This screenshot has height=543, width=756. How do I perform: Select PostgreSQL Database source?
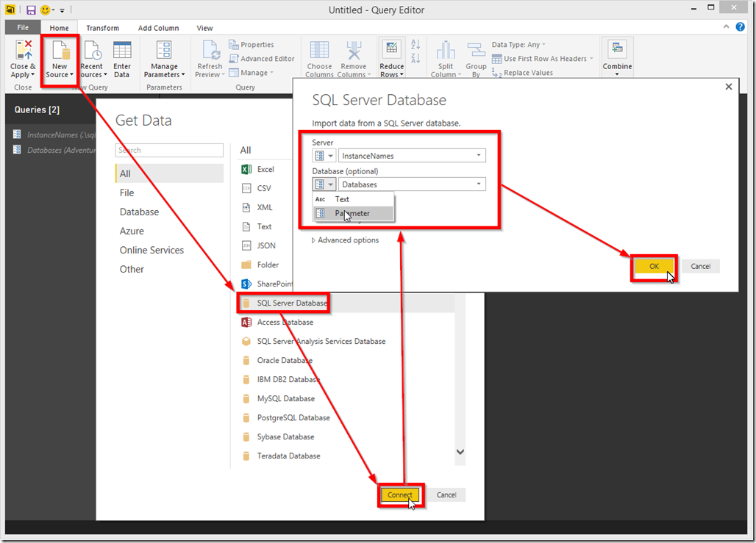tap(285, 418)
